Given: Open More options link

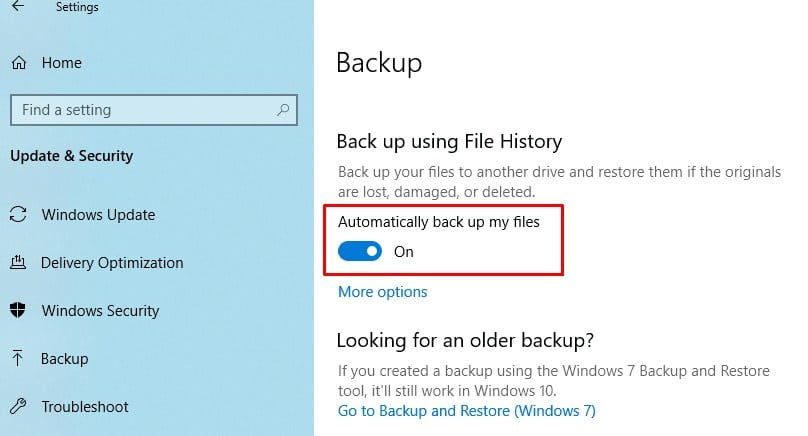Looking at the screenshot, I should coord(382,292).
